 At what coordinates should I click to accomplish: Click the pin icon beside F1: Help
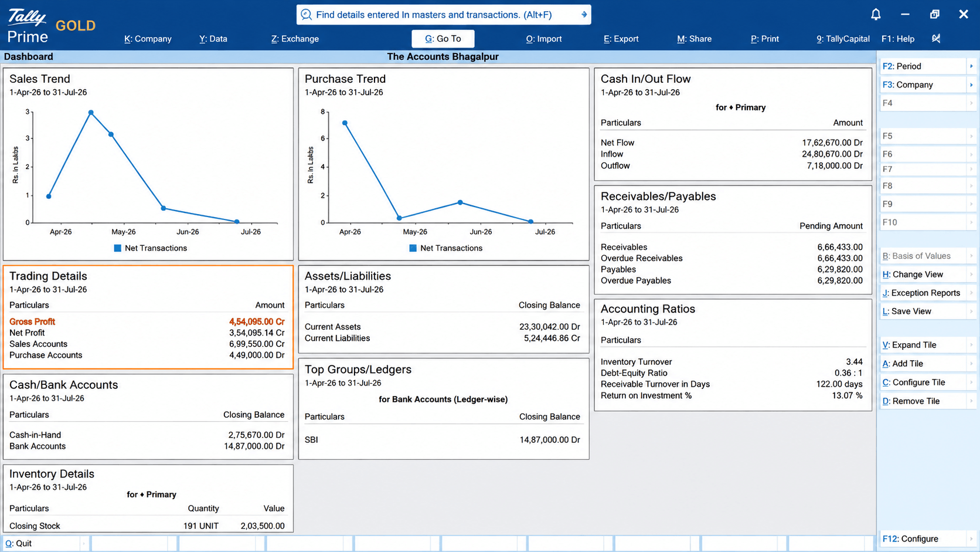[x=936, y=39]
